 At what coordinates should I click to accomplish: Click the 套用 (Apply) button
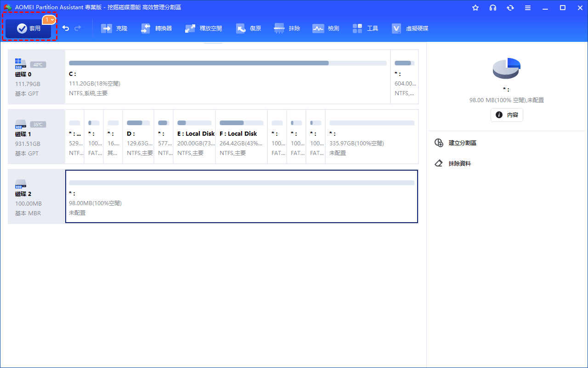coord(28,29)
